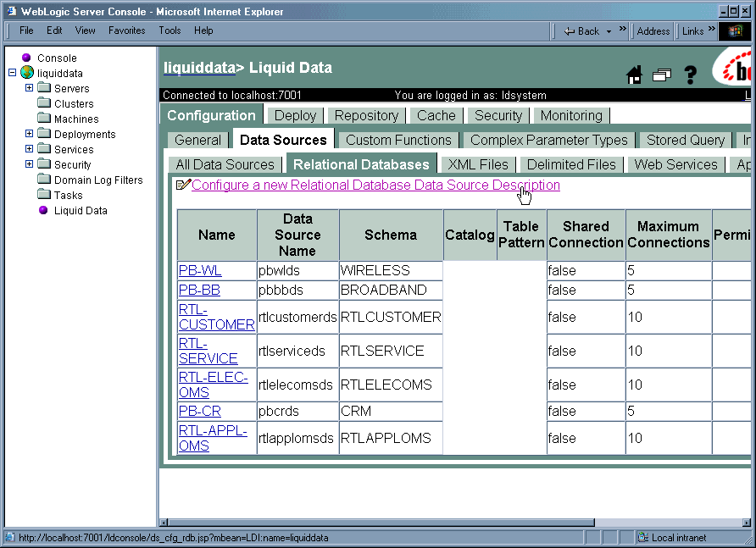
Task: Open a new window via stacked-windows icon
Action: click(662, 75)
